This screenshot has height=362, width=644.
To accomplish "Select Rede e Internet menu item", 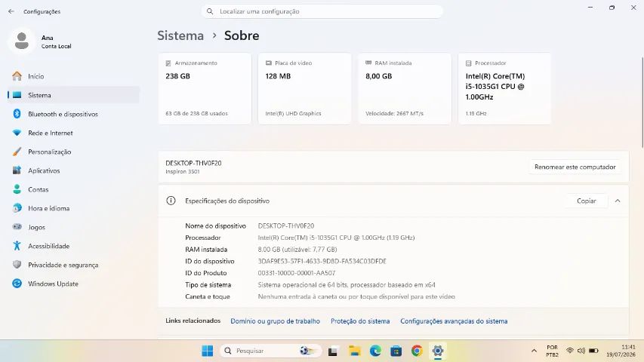I will (73, 133).
